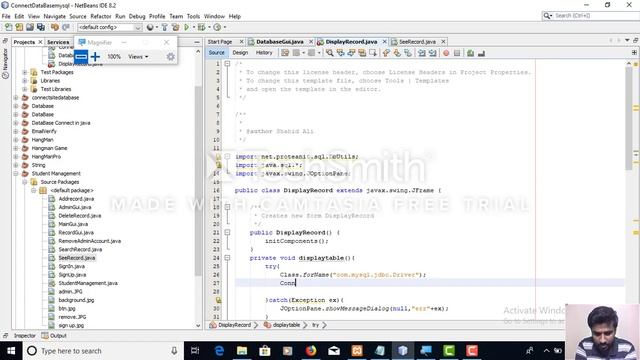Switch to the SeeRecord.java tab
This screenshot has height=360, width=640.
pos(417,42)
